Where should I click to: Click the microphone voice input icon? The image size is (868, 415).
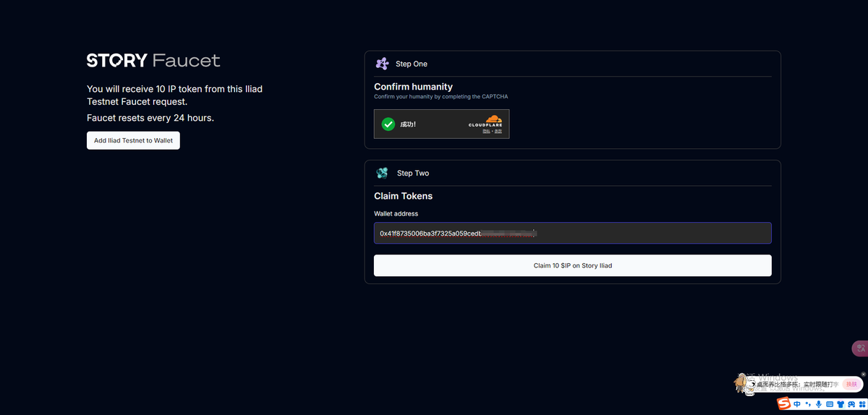[x=819, y=404]
